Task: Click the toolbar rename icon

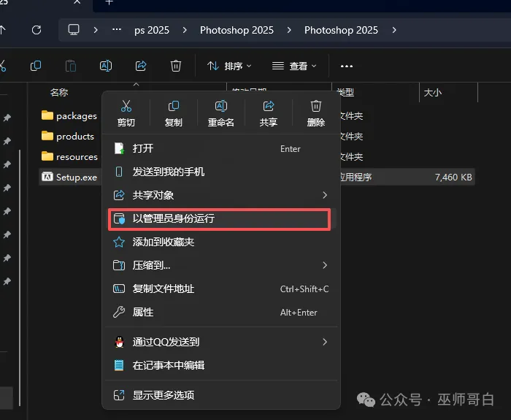Action: coord(106,66)
